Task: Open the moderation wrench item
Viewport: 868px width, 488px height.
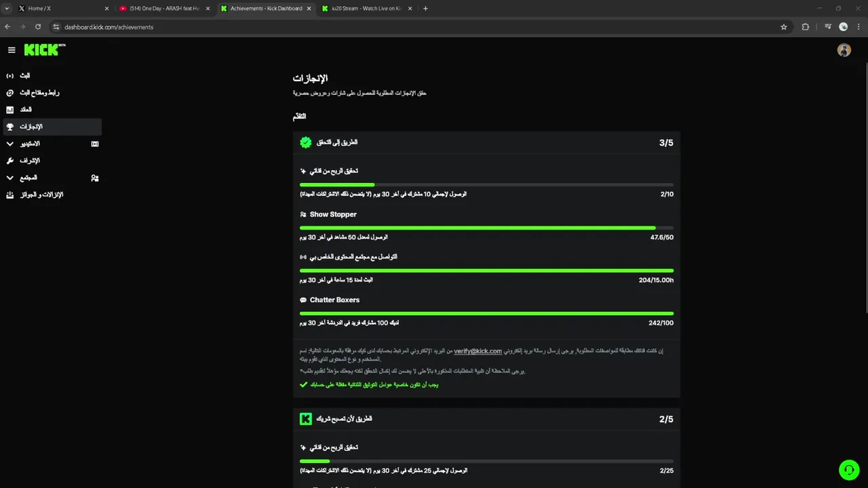Action: point(29,161)
